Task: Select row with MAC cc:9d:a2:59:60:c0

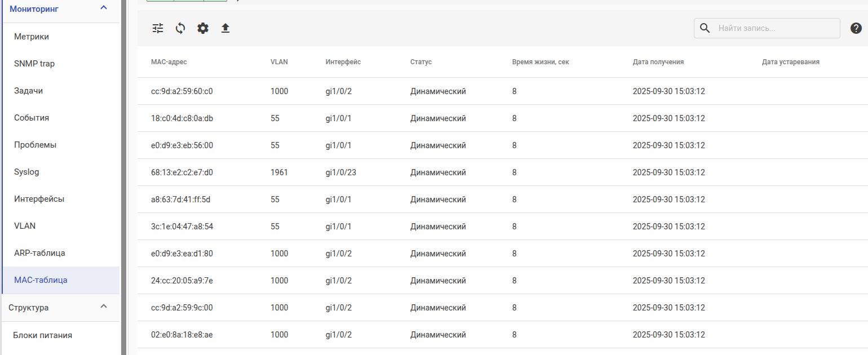Action: click(182, 91)
